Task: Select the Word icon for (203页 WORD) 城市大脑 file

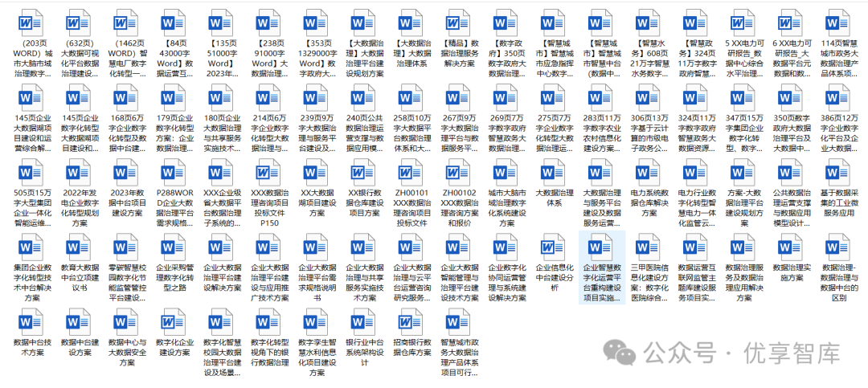Action: (31, 23)
